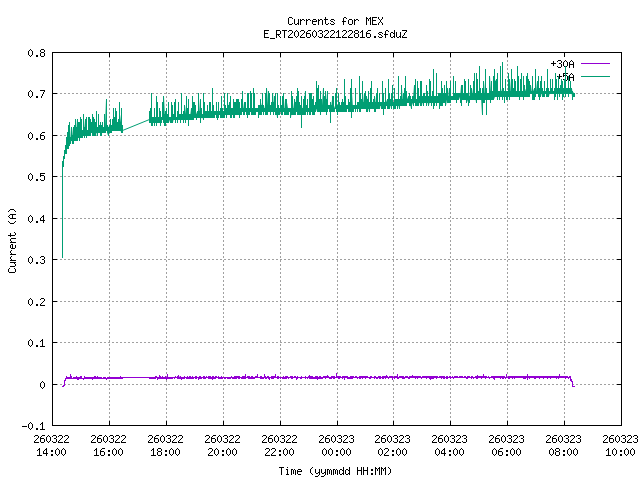Select the 260322 14:00 time tick
This screenshot has height=480, width=640.
coord(51,445)
